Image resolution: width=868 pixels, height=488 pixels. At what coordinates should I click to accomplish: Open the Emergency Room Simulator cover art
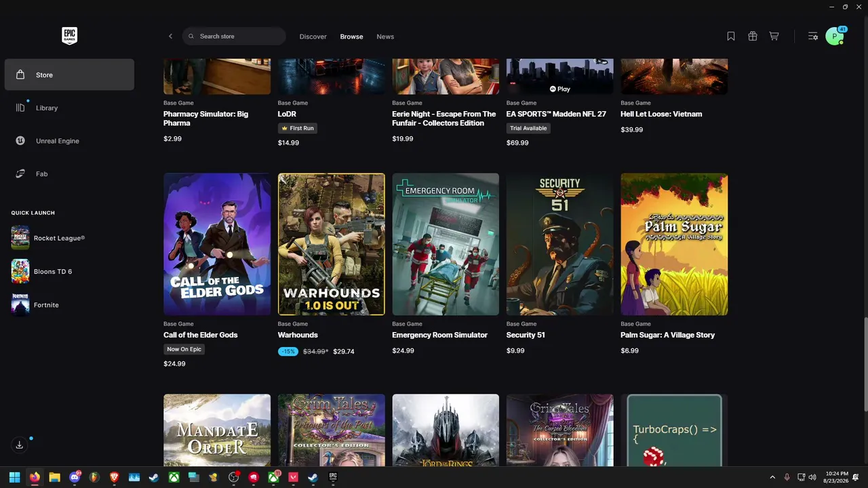click(446, 244)
